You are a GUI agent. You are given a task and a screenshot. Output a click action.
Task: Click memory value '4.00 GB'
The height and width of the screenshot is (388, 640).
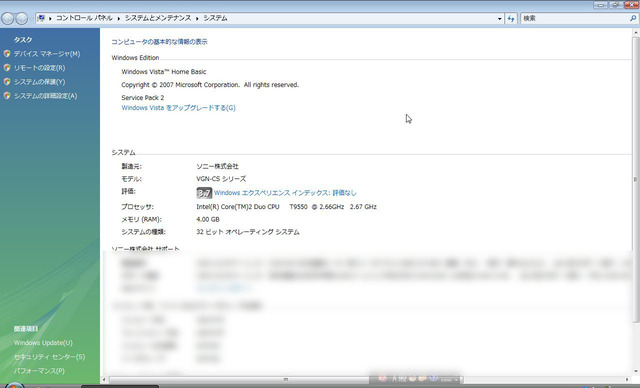click(208, 219)
